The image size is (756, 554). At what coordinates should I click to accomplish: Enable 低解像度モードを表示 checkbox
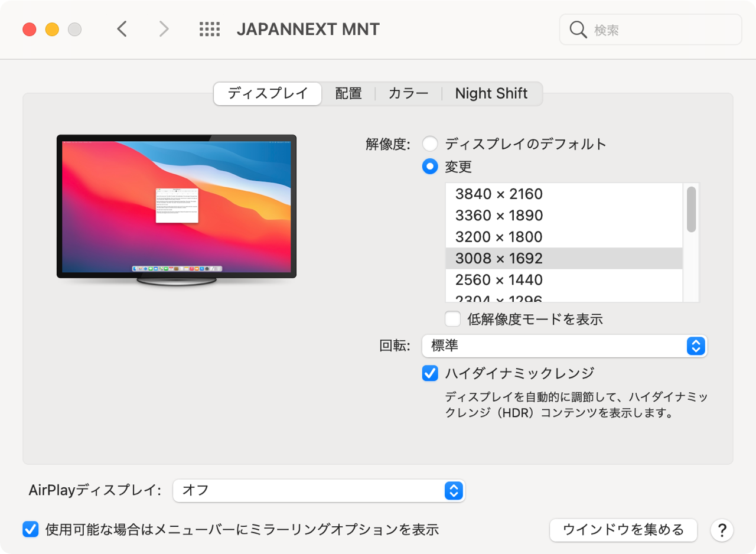click(x=453, y=319)
